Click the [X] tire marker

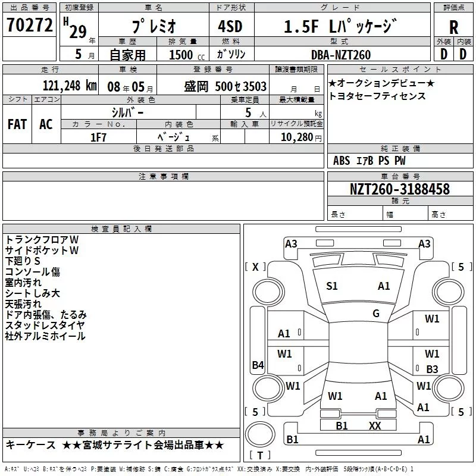click(x=255, y=267)
